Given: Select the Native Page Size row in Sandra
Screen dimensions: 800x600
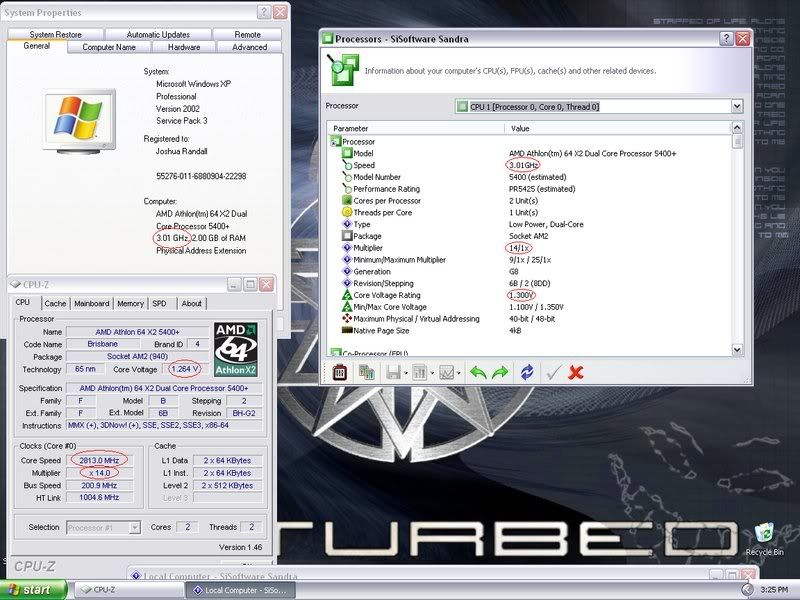Looking at the screenshot, I should click(530, 331).
